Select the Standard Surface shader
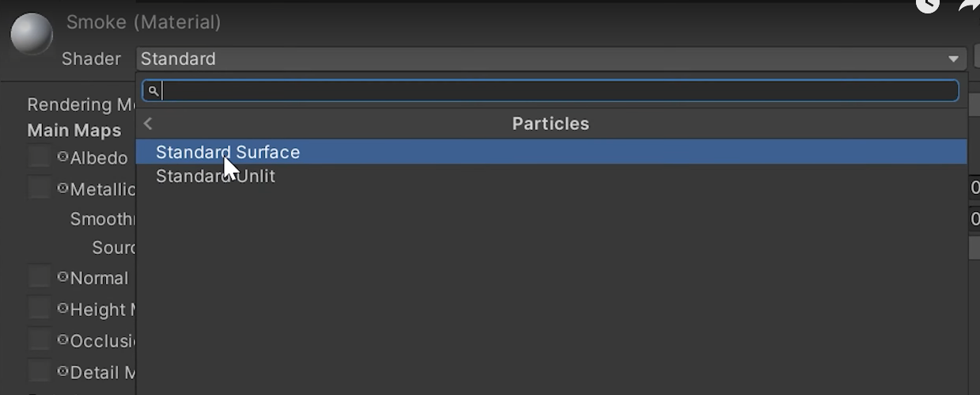 click(228, 152)
